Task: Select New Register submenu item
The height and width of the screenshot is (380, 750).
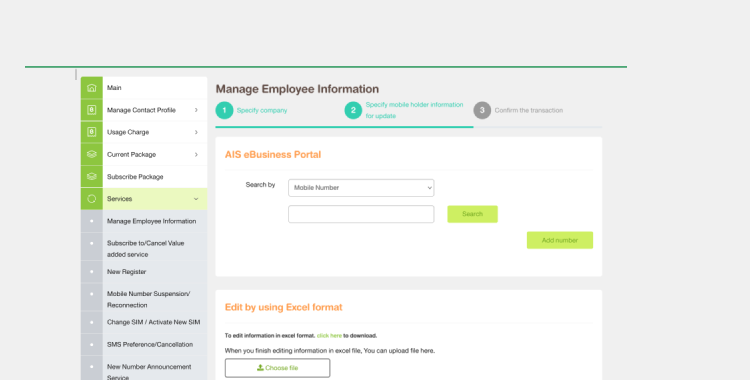Action: click(144, 271)
